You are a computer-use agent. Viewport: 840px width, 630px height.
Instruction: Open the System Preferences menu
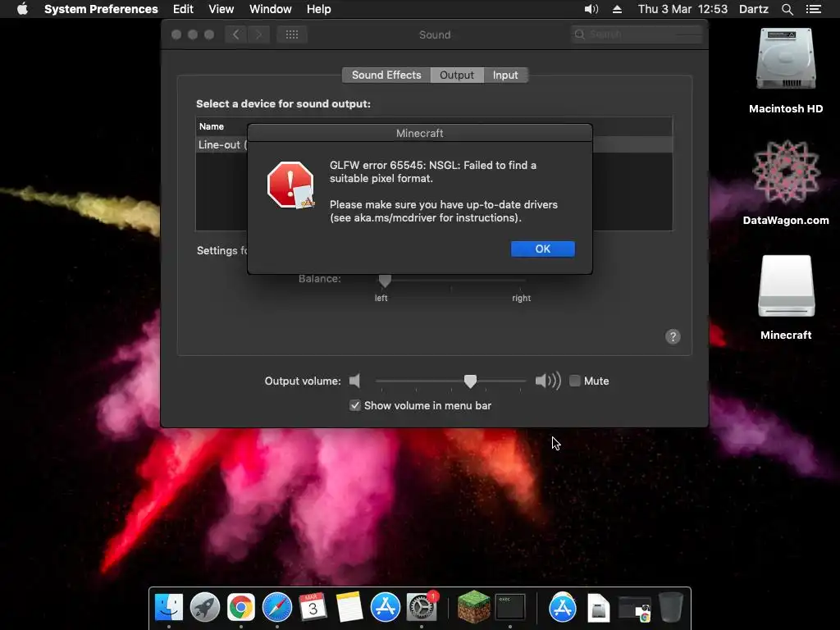click(x=101, y=9)
